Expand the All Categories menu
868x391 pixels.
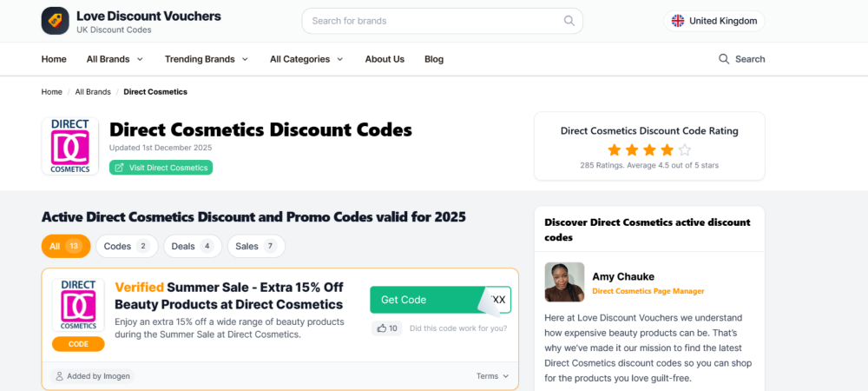pyautogui.click(x=306, y=59)
